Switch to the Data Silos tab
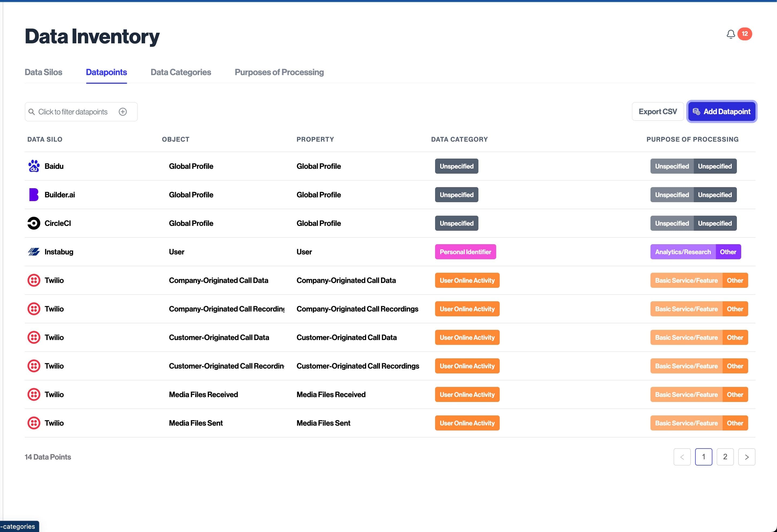Image resolution: width=777 pixels, height=532 pixels. click(43, 72)
